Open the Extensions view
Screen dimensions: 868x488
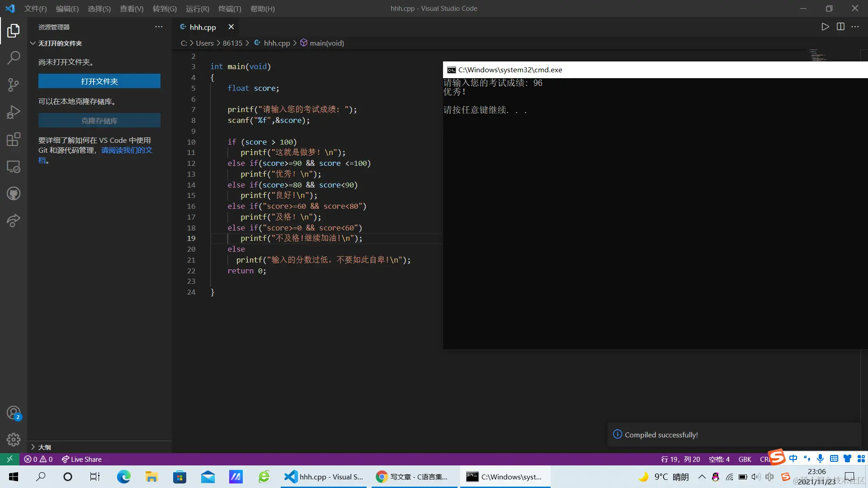tap(14, 139)
